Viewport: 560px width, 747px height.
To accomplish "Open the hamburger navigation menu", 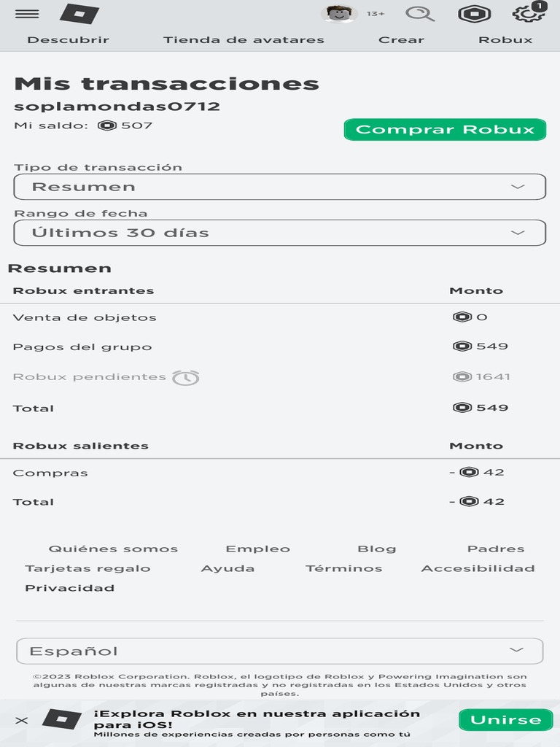I will (27, 14).
